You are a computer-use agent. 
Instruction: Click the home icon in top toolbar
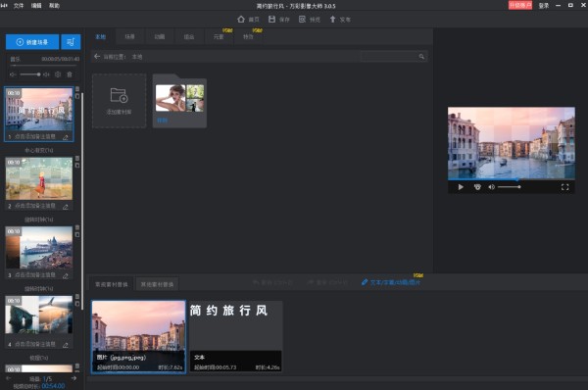tap(241, 20)
